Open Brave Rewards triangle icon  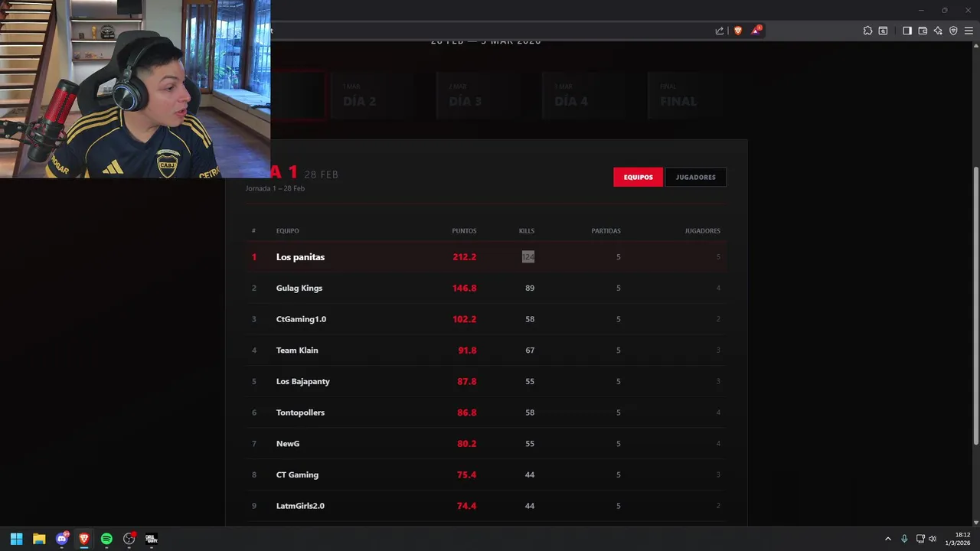tap(756, 31)
